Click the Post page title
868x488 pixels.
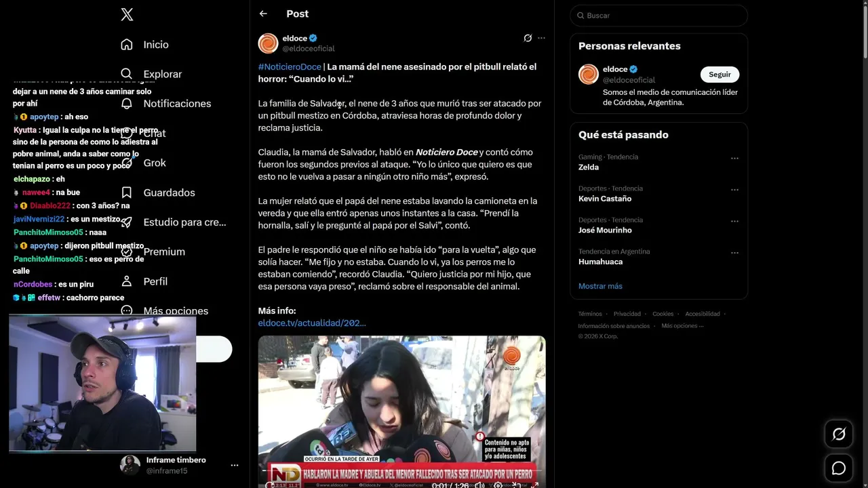297,14
